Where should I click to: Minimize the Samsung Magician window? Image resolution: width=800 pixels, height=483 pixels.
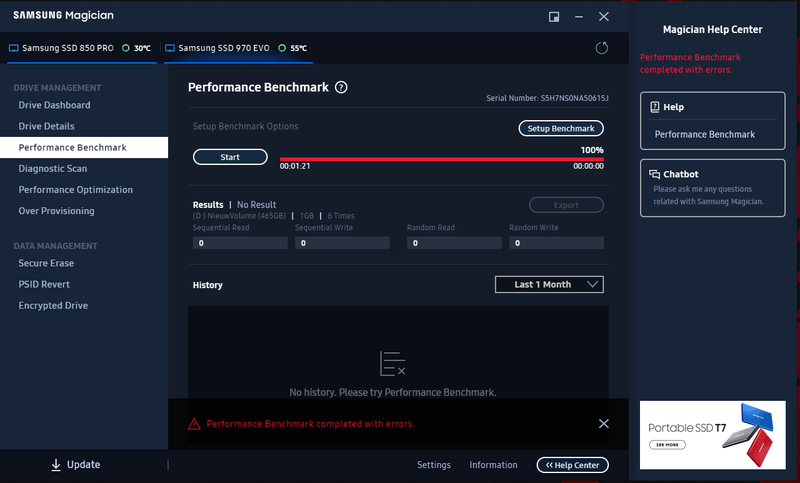click(579, 17)
